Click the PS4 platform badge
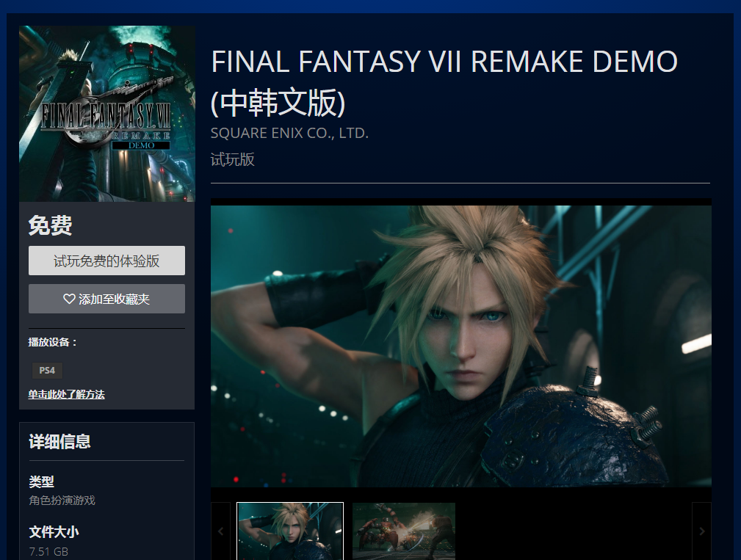This screenshot has height=560, width=741. 47,371
